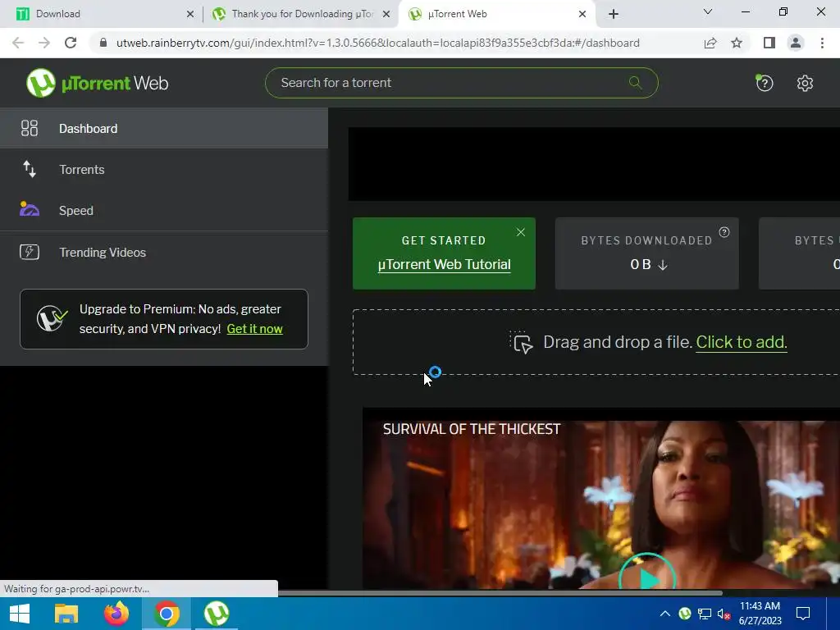This screenshot has width=840, height=630.
Task: Click the µTorrent system tray icon
Action: (685, 614)
